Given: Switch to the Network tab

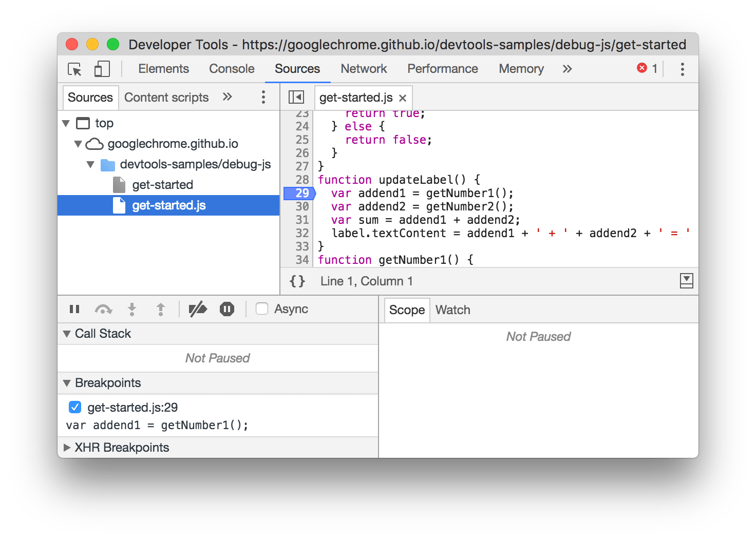Looking at the screenshot, I should pyautogui.click(x=364, y=69).
